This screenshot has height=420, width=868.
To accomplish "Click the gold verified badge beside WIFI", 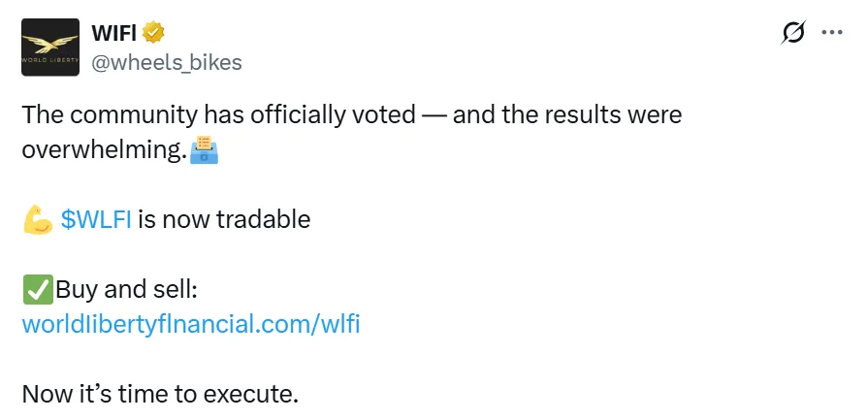I will (154, 33).
